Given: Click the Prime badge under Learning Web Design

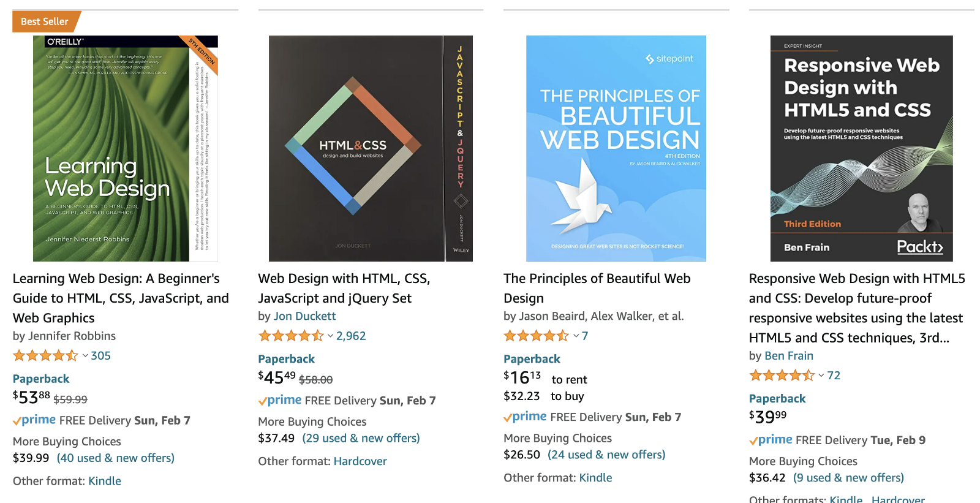Looking at the screenshot, I should click(x=35, y=420).
